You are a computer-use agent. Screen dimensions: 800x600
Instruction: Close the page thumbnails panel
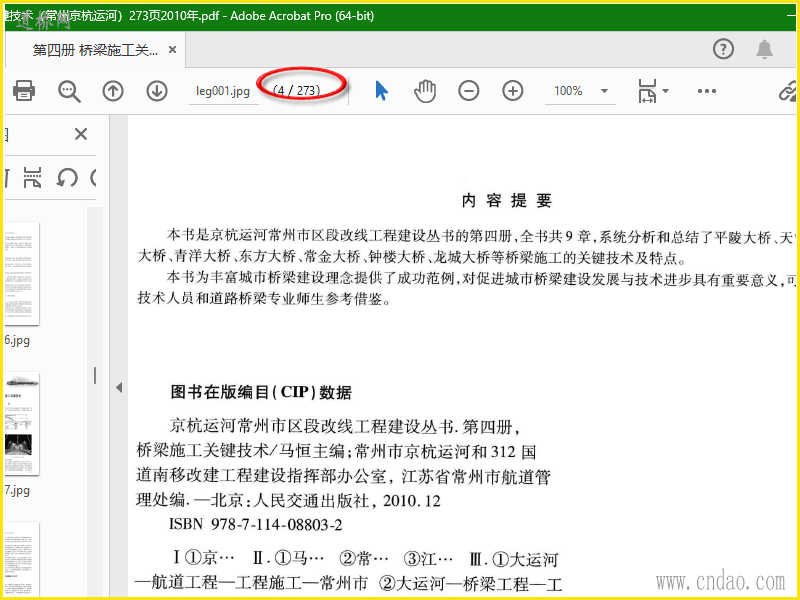(x=81, y=134)
